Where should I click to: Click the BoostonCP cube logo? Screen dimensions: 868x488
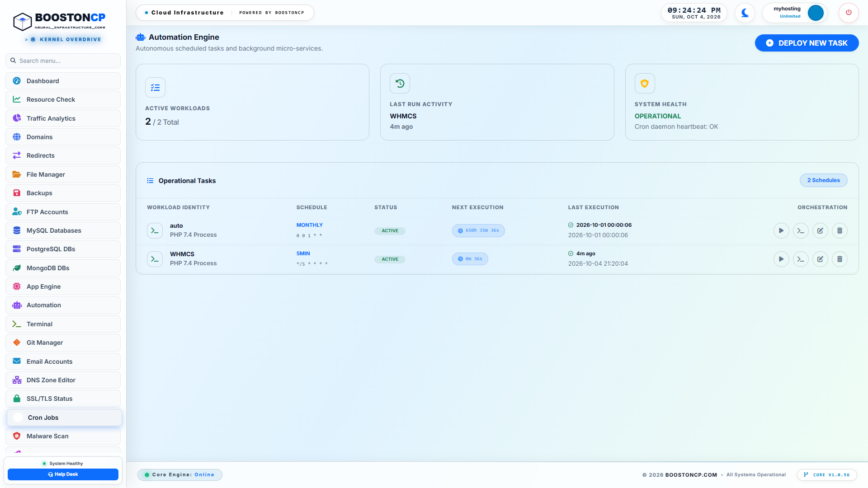tap(22, 21)
